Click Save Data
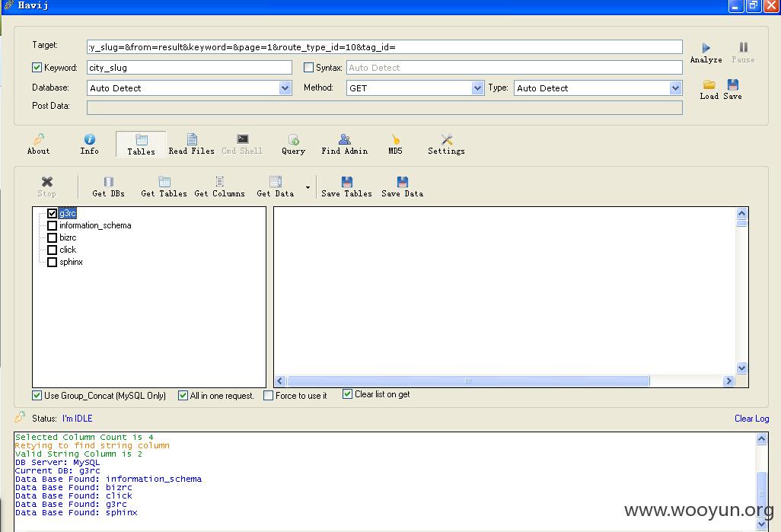Screen dimensions: 781x532 pos(403,186)
